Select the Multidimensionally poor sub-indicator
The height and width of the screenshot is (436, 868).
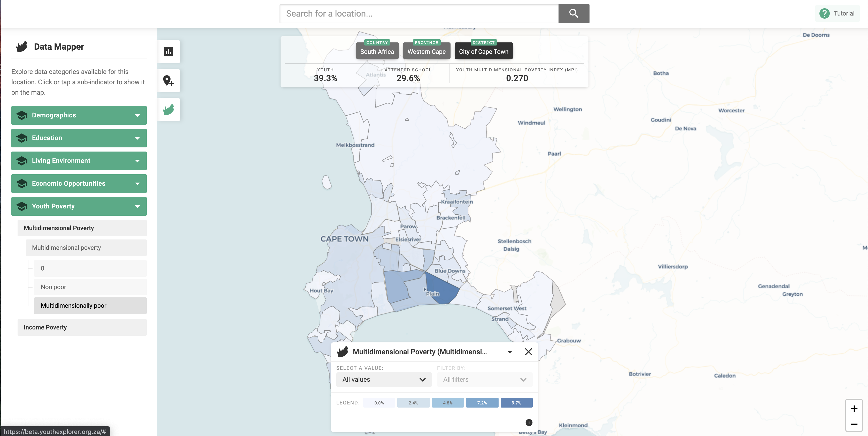click(x=90, y=305)
